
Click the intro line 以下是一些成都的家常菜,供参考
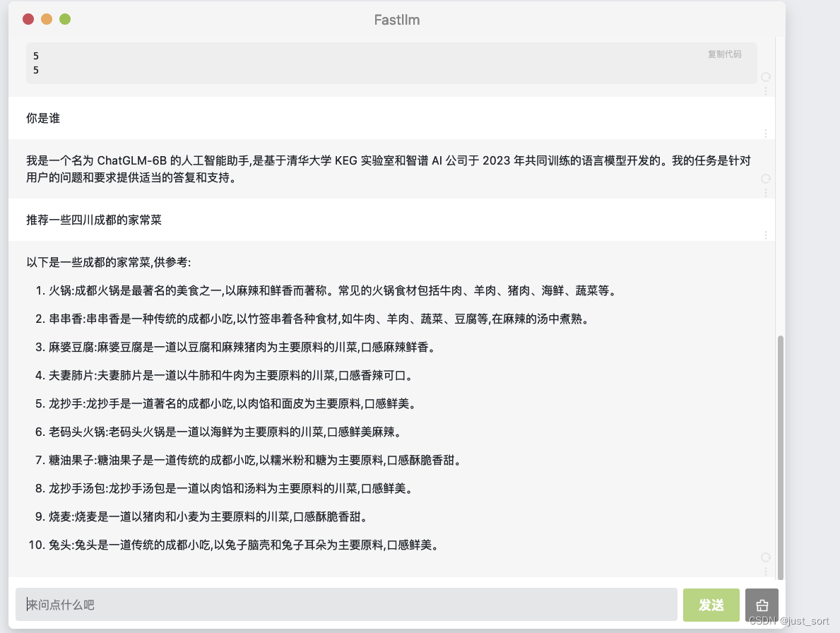[109, 262]
